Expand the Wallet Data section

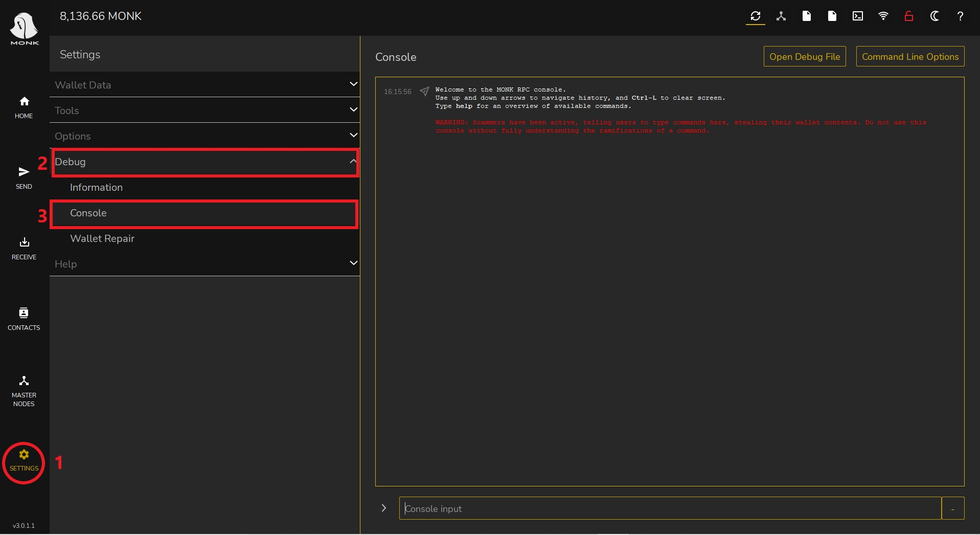[204, 84]
